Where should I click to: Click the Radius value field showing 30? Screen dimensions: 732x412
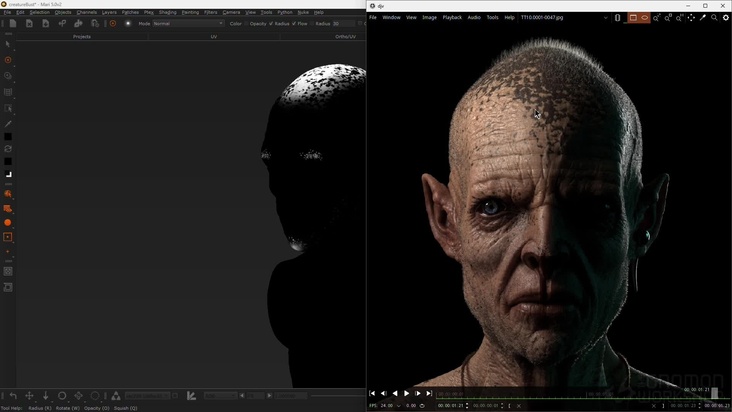pyautogui.click(x=342, y=23)
